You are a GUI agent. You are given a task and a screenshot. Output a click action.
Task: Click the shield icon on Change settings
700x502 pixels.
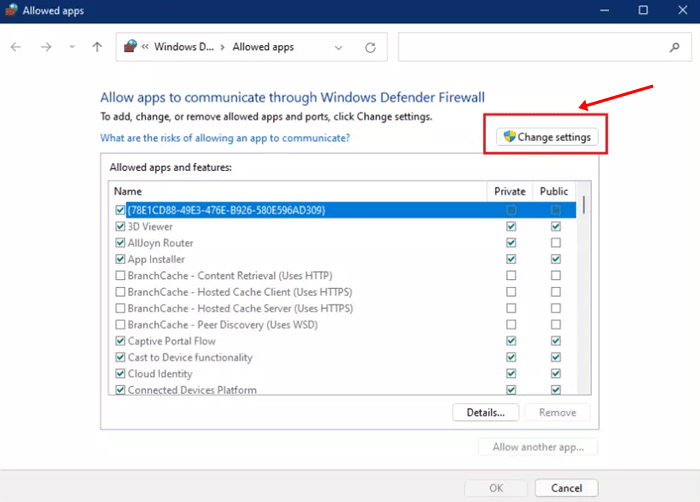pyautogui.click(x=509, y=137)
